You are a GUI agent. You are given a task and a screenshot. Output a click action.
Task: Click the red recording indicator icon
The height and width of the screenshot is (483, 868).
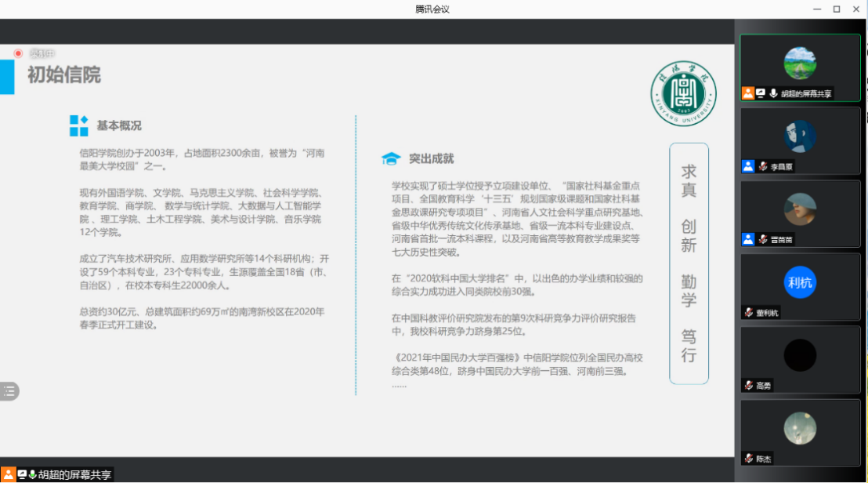point(18,53)
